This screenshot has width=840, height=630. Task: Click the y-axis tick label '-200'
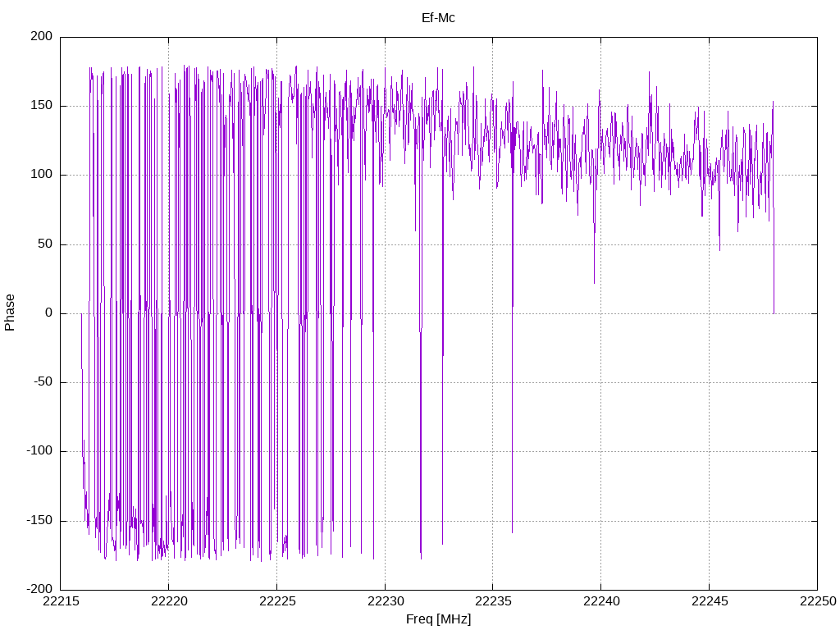[39, 589]
